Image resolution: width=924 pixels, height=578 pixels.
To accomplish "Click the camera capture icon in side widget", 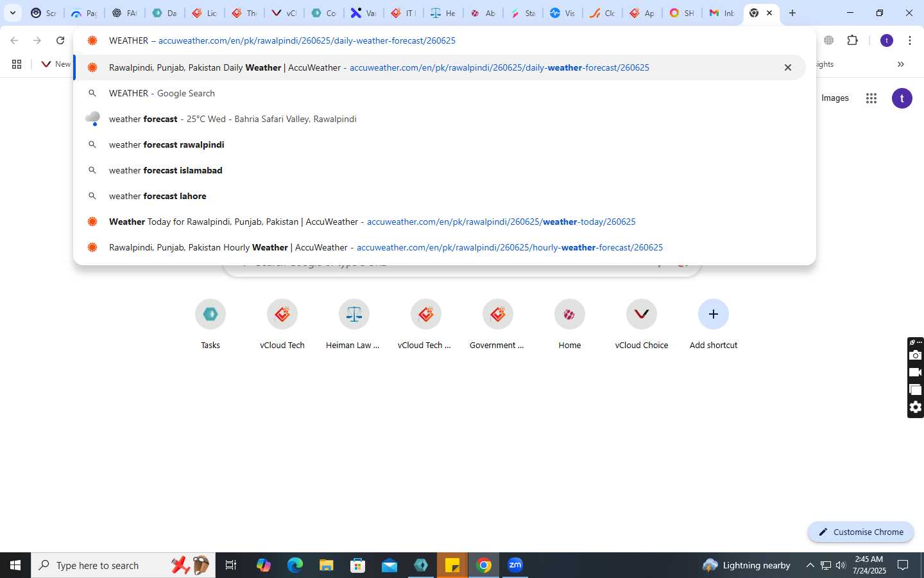I will coord(916,355).
